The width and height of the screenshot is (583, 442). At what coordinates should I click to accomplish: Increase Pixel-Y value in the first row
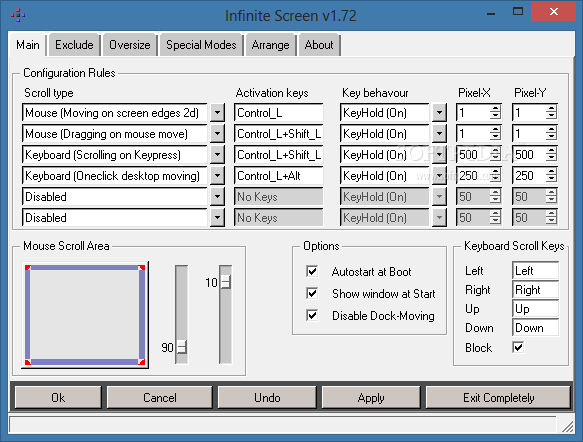(551, 109)
